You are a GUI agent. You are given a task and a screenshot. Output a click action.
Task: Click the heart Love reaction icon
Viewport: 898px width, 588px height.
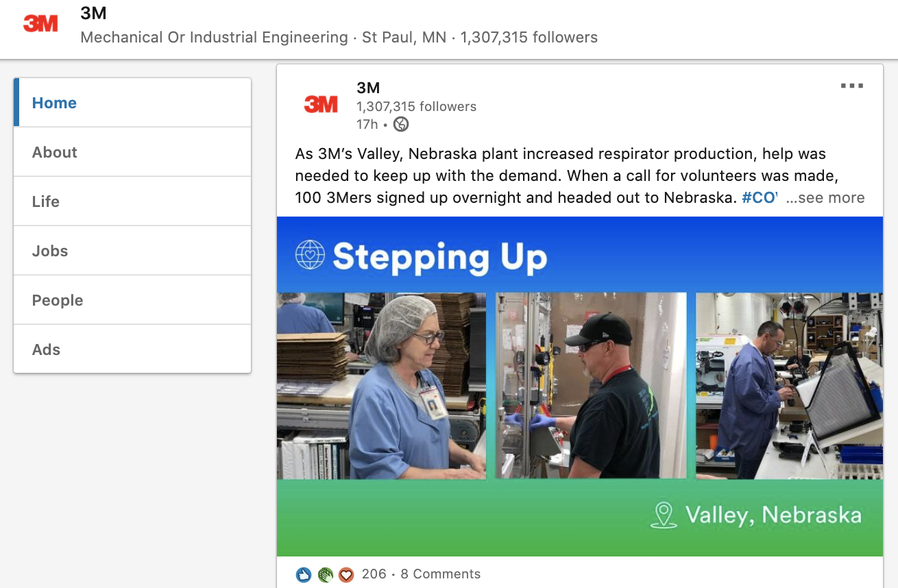point(346,574)
